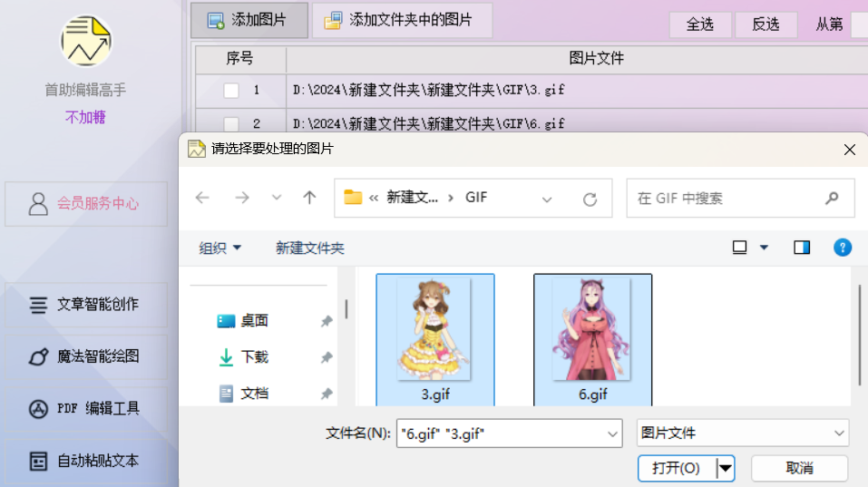This screenshot has width=868, height=487.
Task: Click the app logo icon above 首助编辑高手
Action: 86,41
